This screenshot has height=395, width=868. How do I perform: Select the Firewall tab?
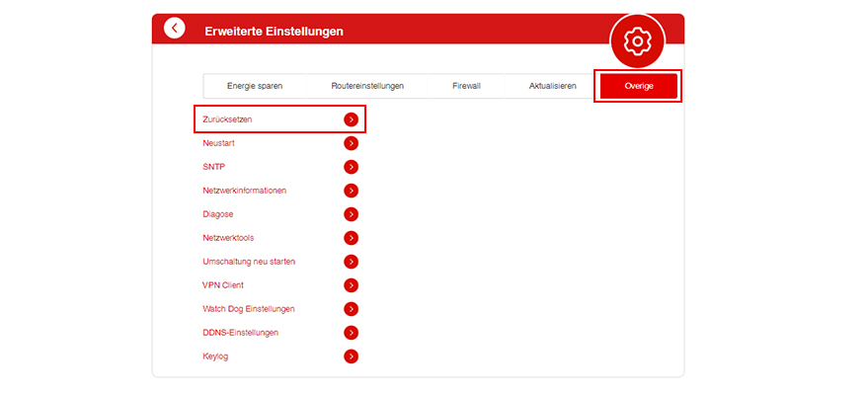[466, 86]
